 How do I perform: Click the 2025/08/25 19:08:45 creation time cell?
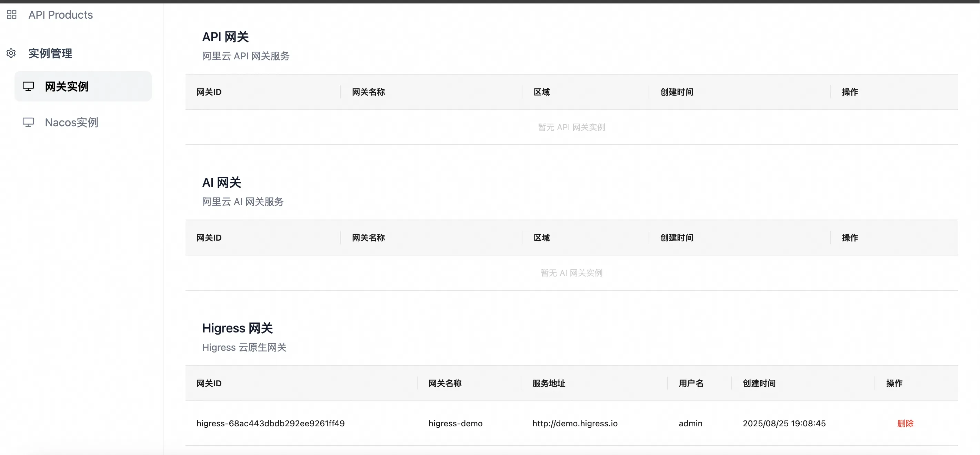click(x=784, y=423)
